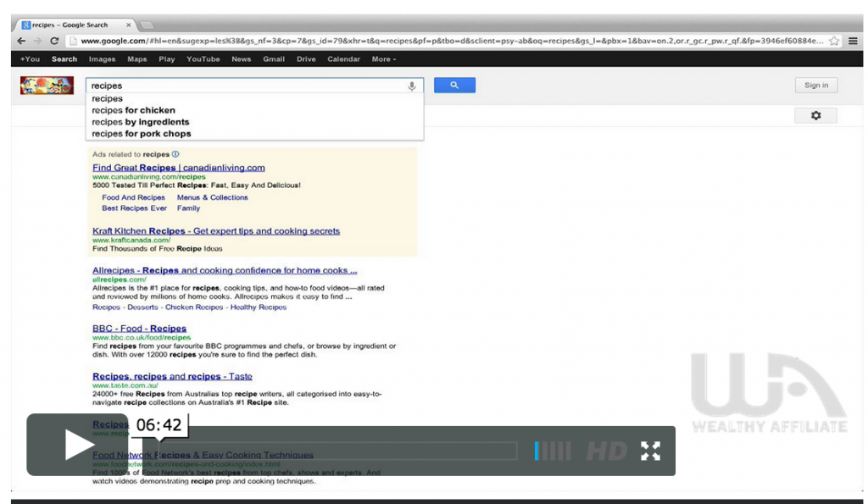Click the blue Google search magnifier button
Viewport: 868px width, 504px height.
[454, 86]
